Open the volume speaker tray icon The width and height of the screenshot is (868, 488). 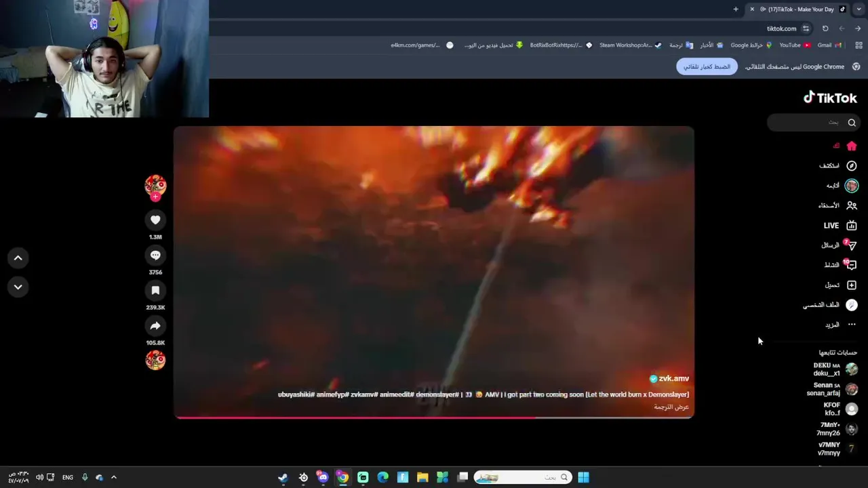pos(39,477)
